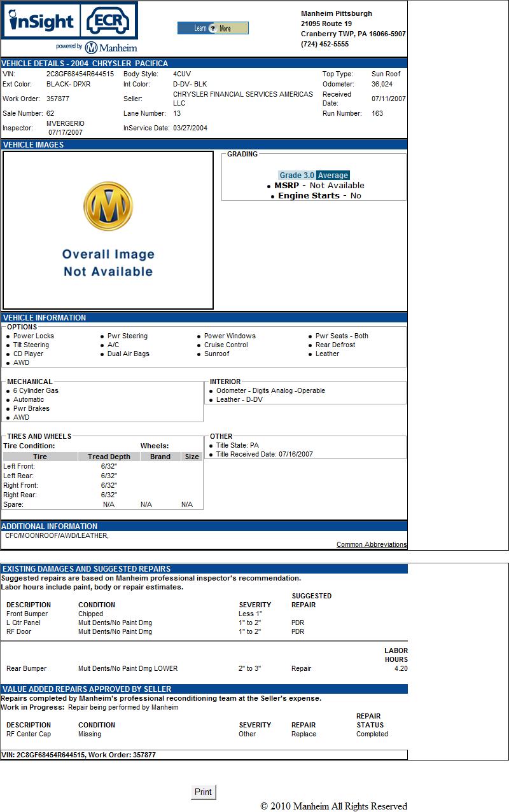Click the Vehicle Details section header
This screenshot has width=509, height=812.
tap(85, 64)
